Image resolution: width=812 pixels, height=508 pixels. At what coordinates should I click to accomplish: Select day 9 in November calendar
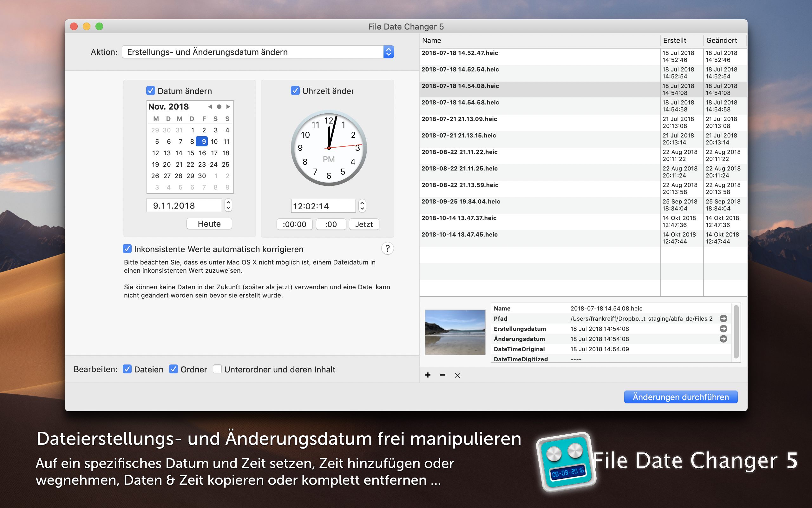coord(202,142)
